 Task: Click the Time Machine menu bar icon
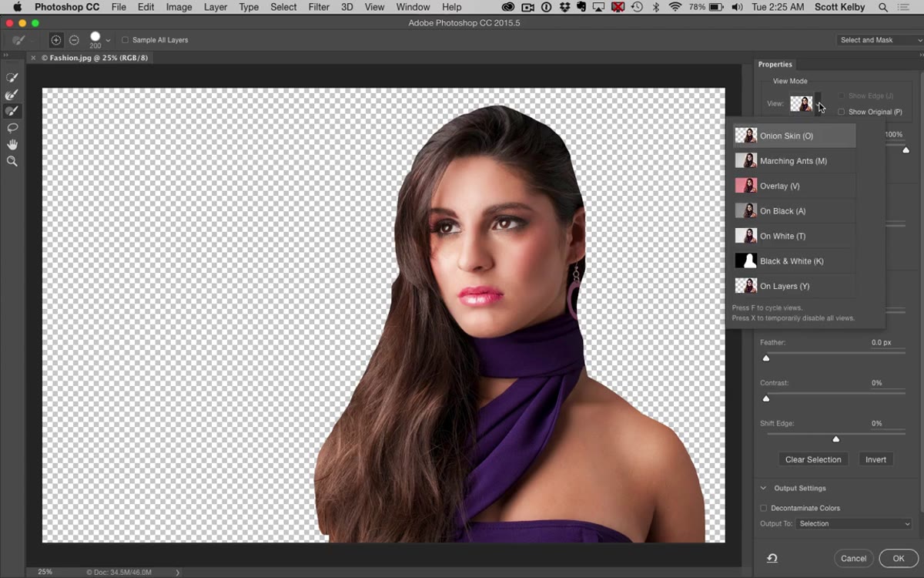pos(637,7)
